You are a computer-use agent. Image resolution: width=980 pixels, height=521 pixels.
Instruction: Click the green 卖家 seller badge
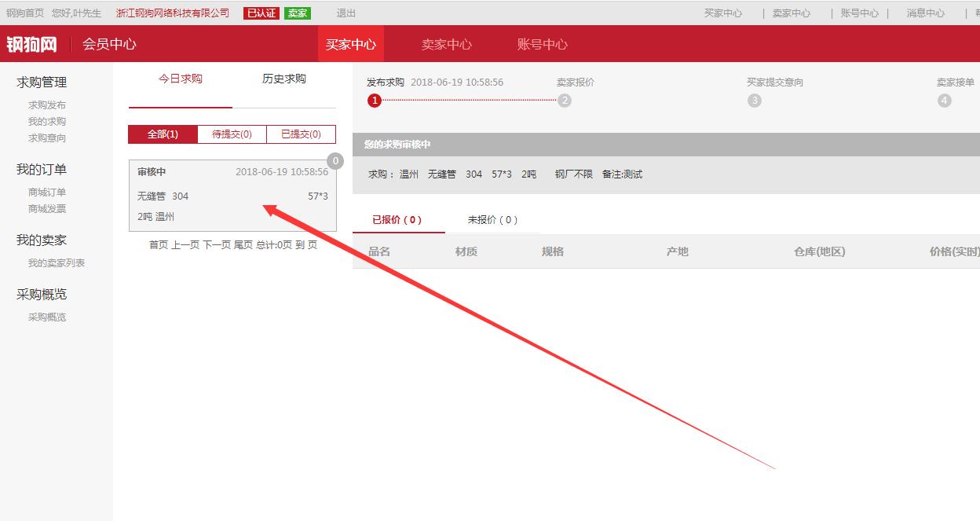[297, 13]
